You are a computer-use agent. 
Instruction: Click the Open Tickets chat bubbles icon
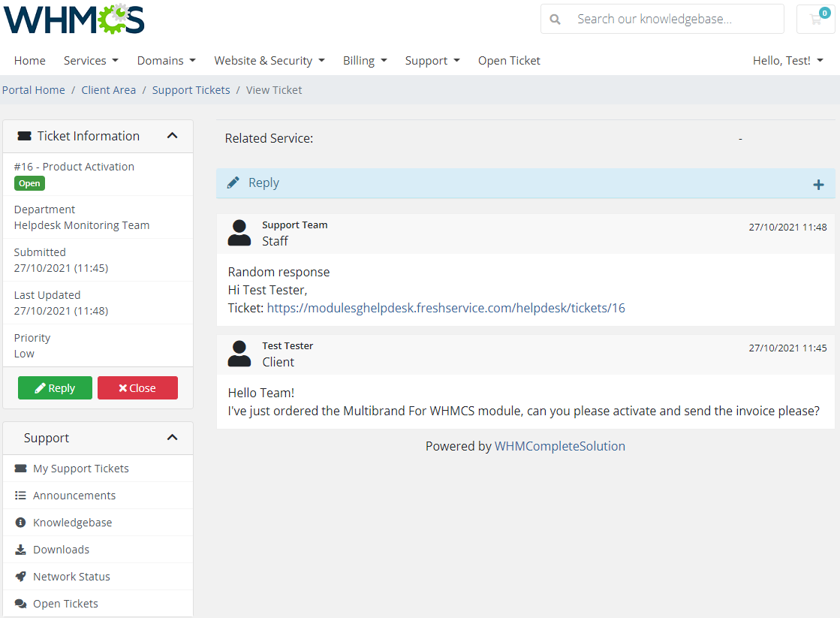[x=21, y=604]
